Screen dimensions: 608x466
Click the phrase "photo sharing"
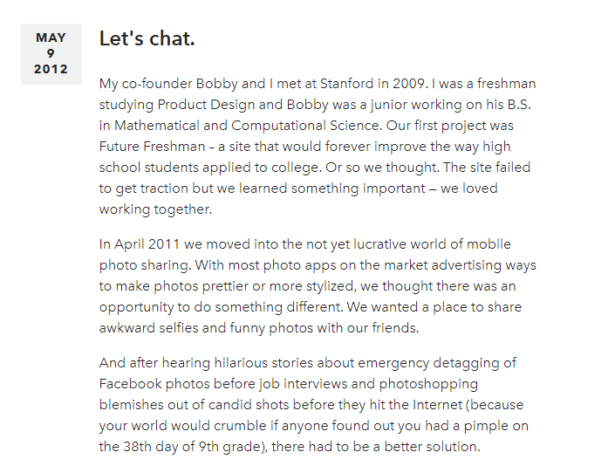145,265
